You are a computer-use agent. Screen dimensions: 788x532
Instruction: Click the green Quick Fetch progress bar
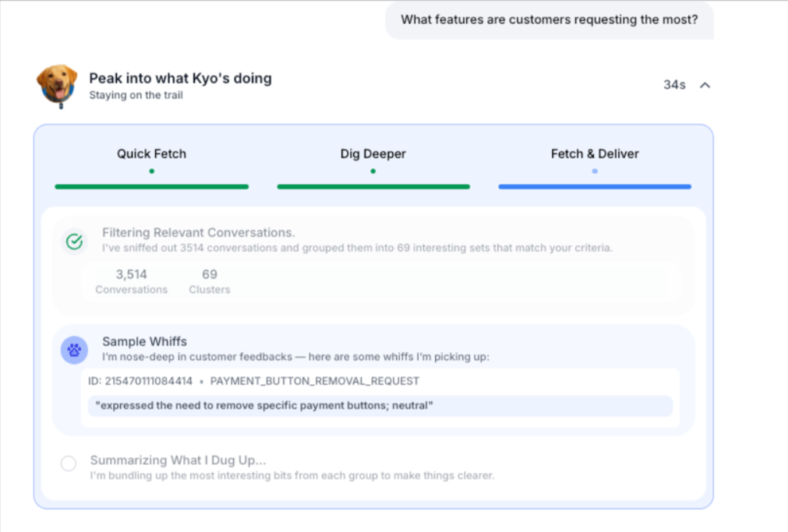(x=151, y=187)
